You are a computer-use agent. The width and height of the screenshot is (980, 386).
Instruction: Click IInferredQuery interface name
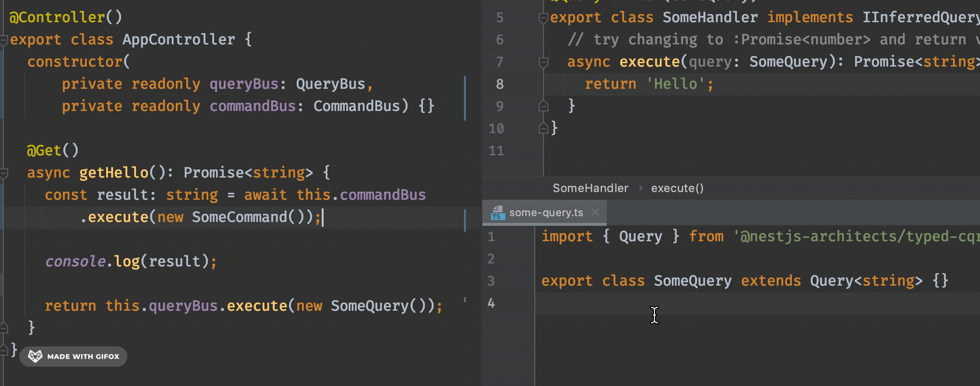(x=921, y=17)
